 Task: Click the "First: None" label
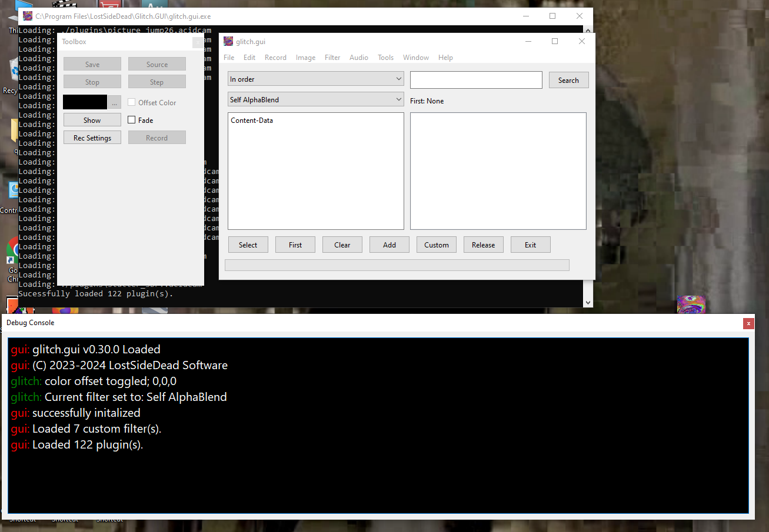pyautogui.click(x=427, y=101)
